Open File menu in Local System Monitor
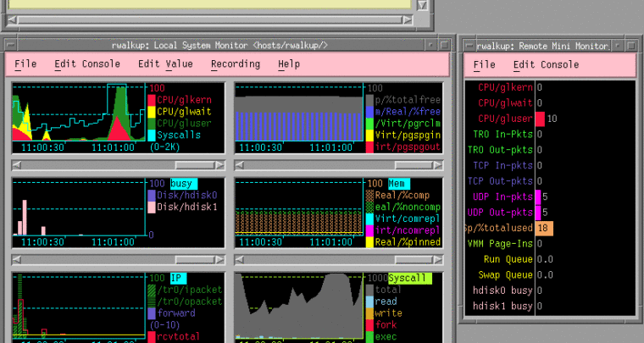Viewport: 644px width, 343px height. click(25, 64)
